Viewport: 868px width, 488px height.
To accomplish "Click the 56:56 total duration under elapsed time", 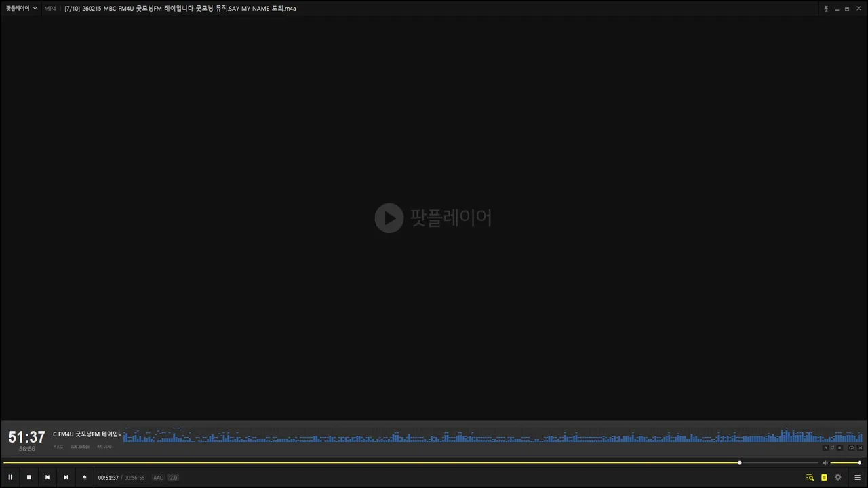I will pos(27,449).
